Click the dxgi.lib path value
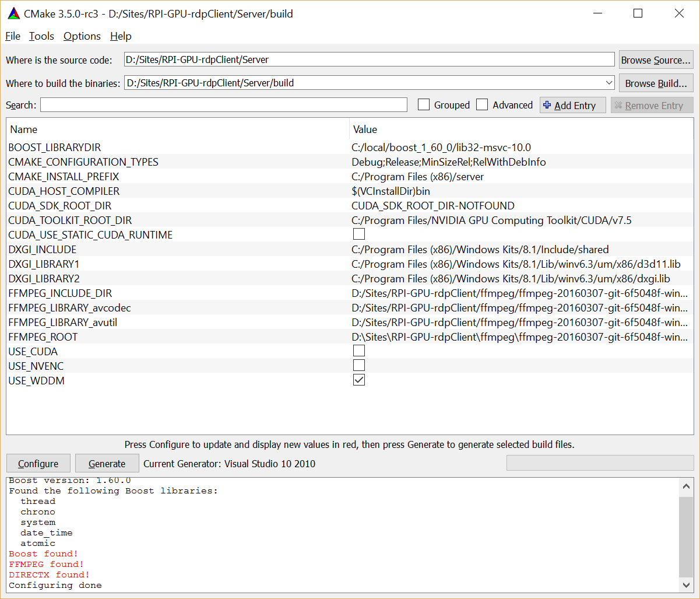The image size is (700, 599). 511,279
